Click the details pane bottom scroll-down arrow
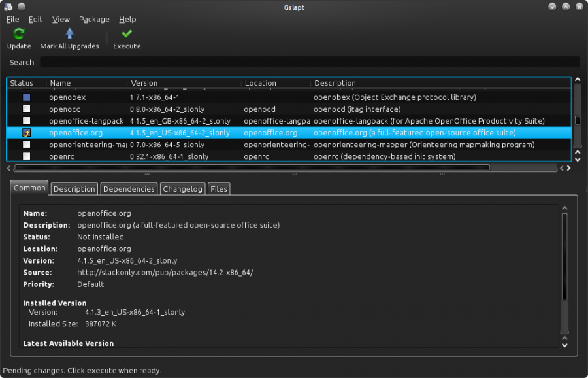 [564, 345]
